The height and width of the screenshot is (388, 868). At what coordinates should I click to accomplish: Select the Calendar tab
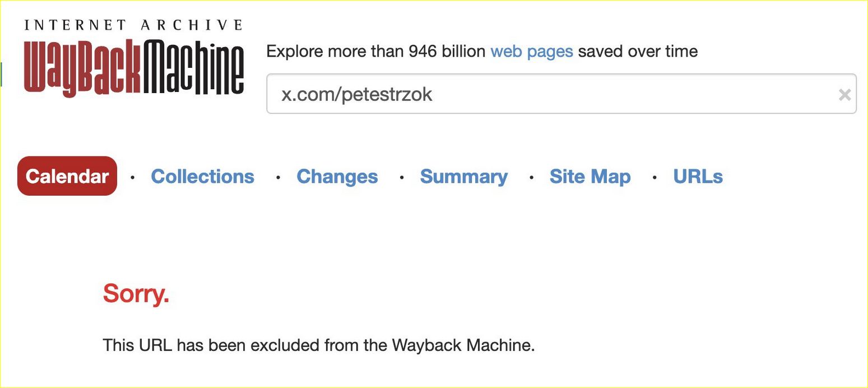[x=67, y=176]
